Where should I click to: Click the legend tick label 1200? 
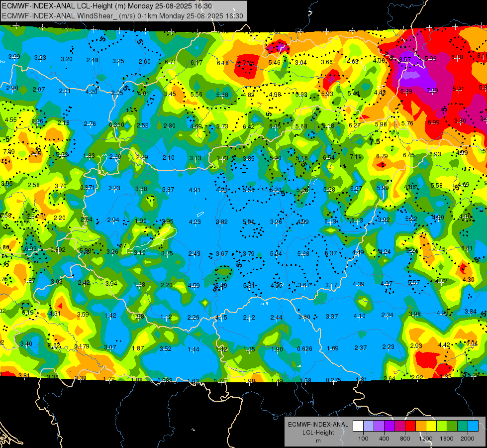coord(425,439)
